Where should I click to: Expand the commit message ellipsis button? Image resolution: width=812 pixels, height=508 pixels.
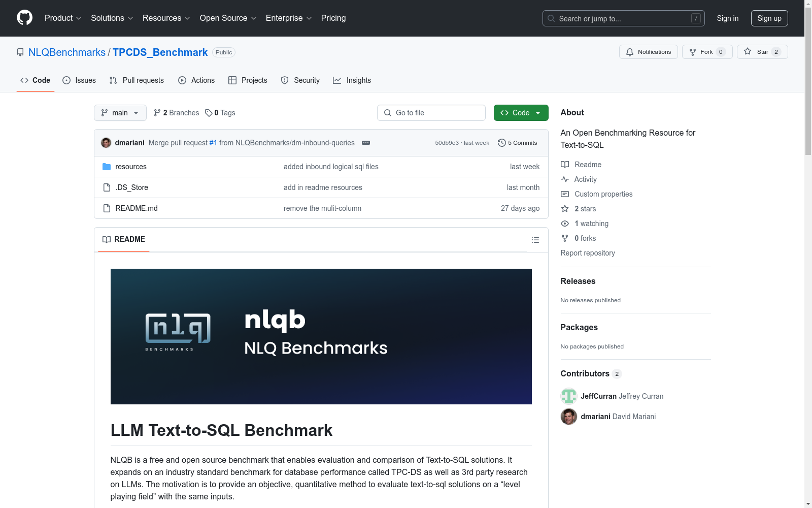366,143
